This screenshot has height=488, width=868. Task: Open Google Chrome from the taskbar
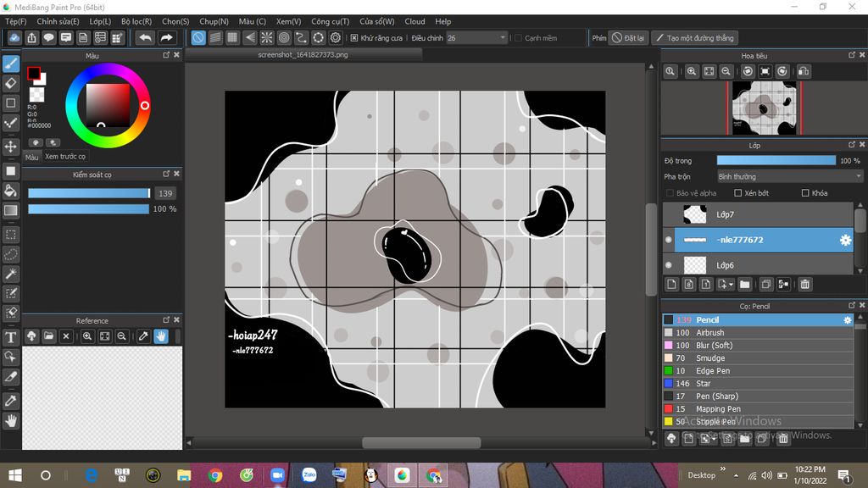pos(215,475)
